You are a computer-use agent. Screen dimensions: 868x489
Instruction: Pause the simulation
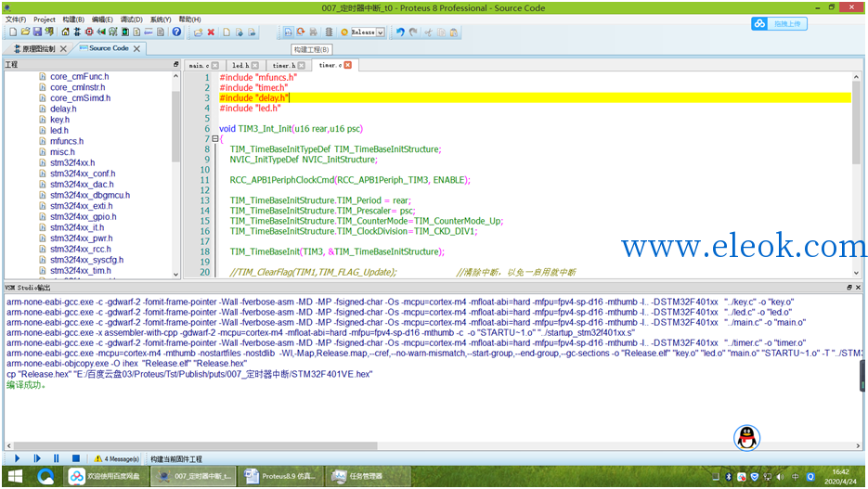click(57, 458)
